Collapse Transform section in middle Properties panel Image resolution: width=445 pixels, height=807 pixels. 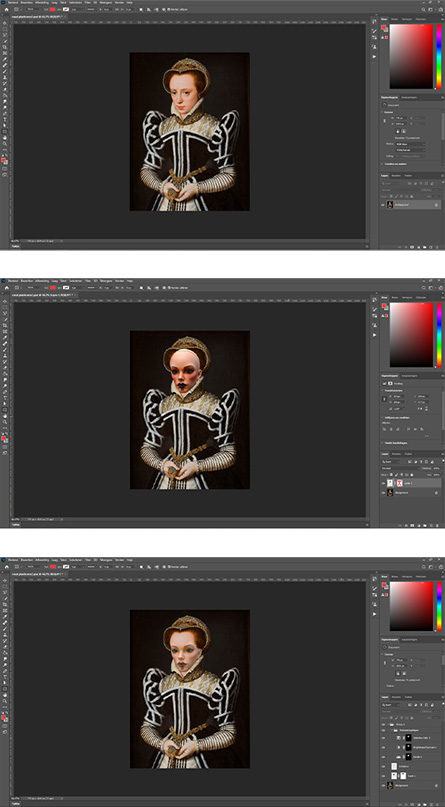click(383, 391)
